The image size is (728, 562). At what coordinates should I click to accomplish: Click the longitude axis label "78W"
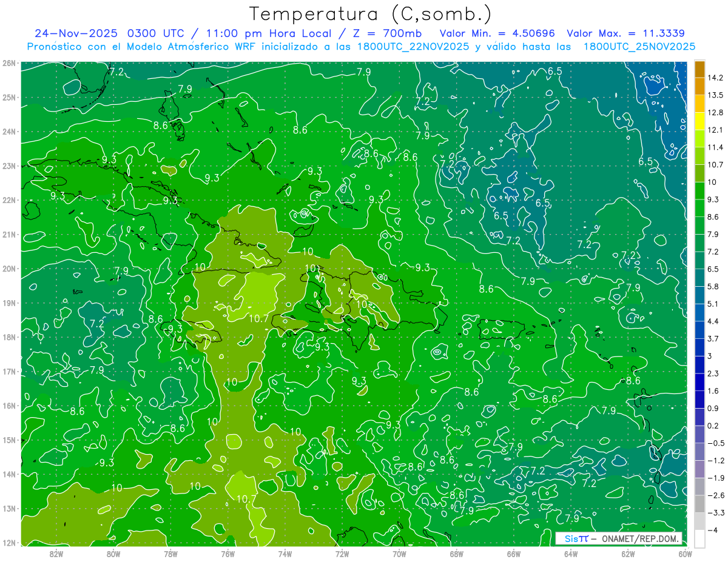[170, 553]
